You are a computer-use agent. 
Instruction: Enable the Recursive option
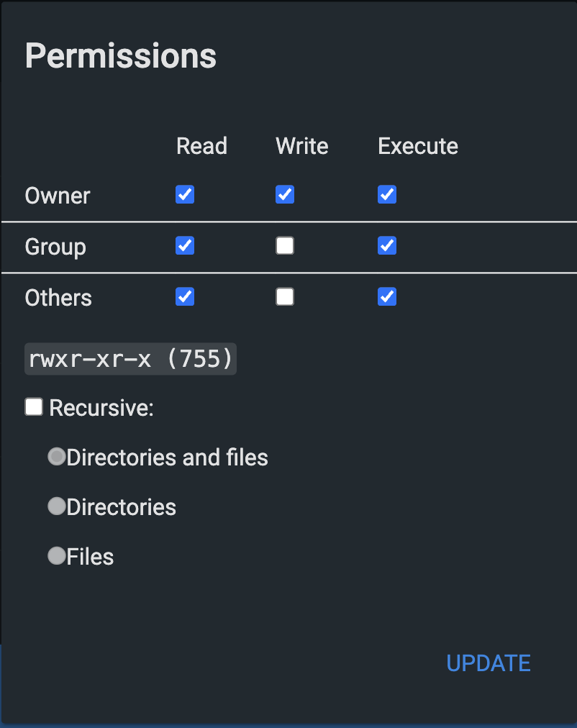(34, 406)
